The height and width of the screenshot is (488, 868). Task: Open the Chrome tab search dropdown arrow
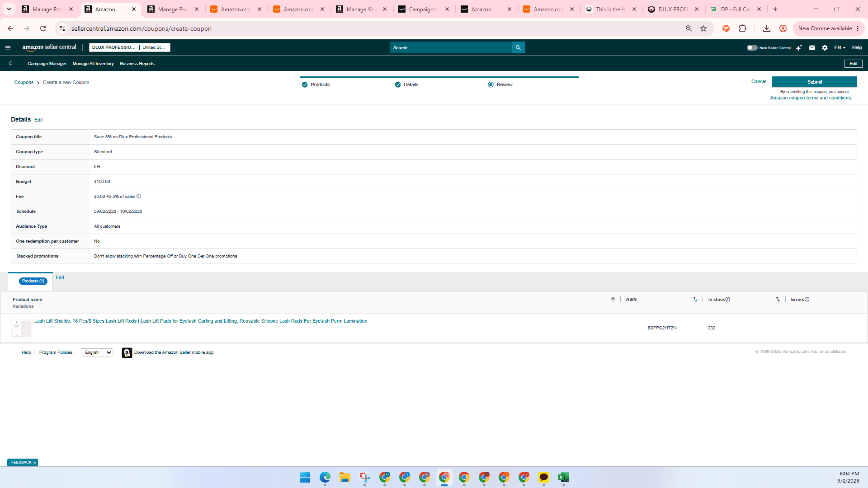coord(9,9)
